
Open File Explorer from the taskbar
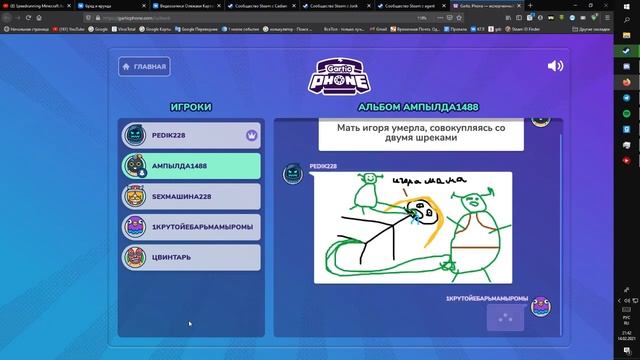point(627,36)
